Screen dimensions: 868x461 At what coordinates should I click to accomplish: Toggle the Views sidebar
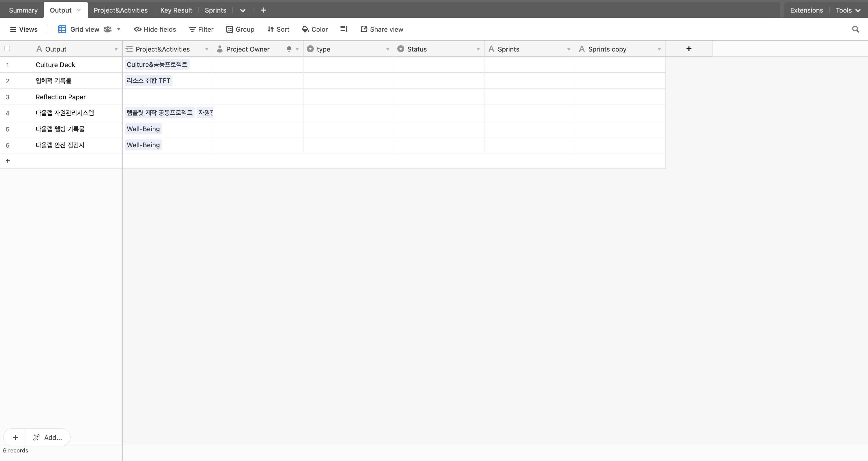point(24,29)
